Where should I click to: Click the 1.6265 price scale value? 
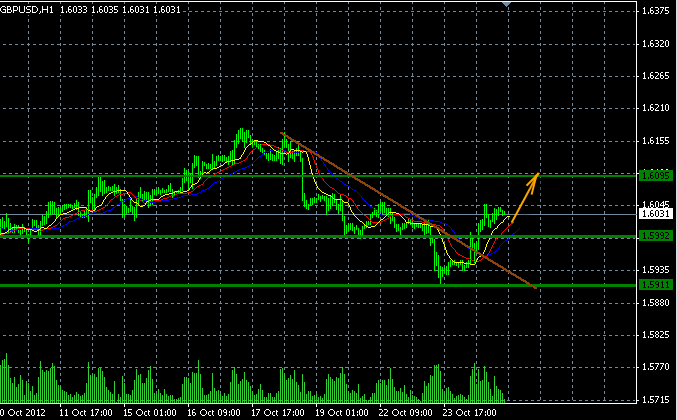coord(655,76)
